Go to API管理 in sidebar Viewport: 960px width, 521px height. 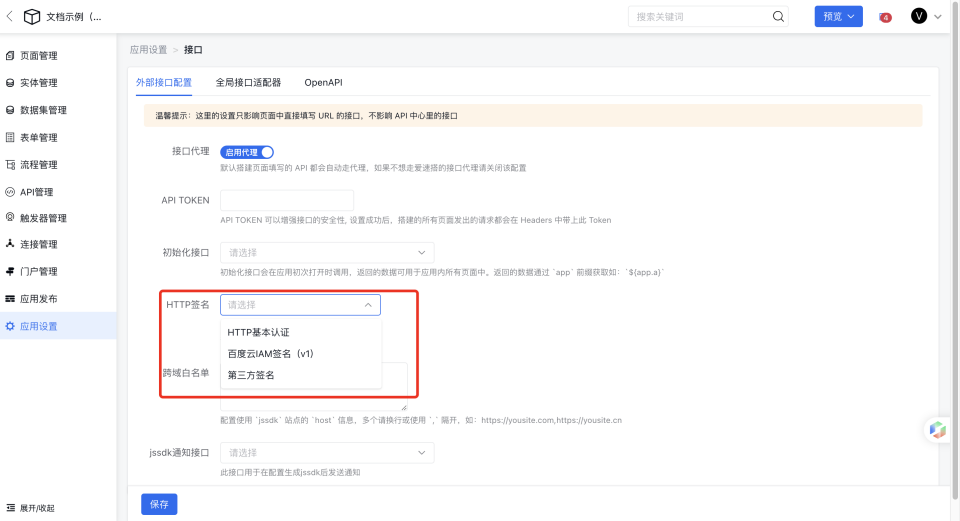[x=36, y=191]
